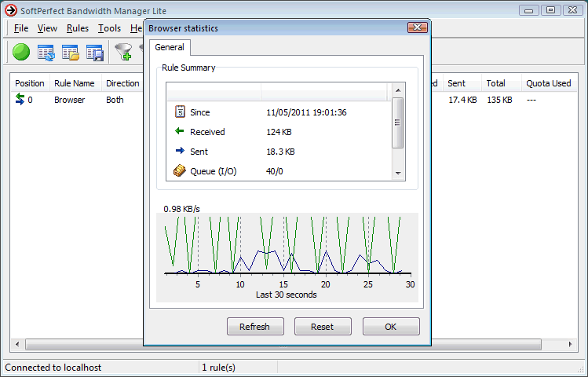This screenshot has height=377, width=588.
Task: Switch to the General tab
Action: pos(169,48)
